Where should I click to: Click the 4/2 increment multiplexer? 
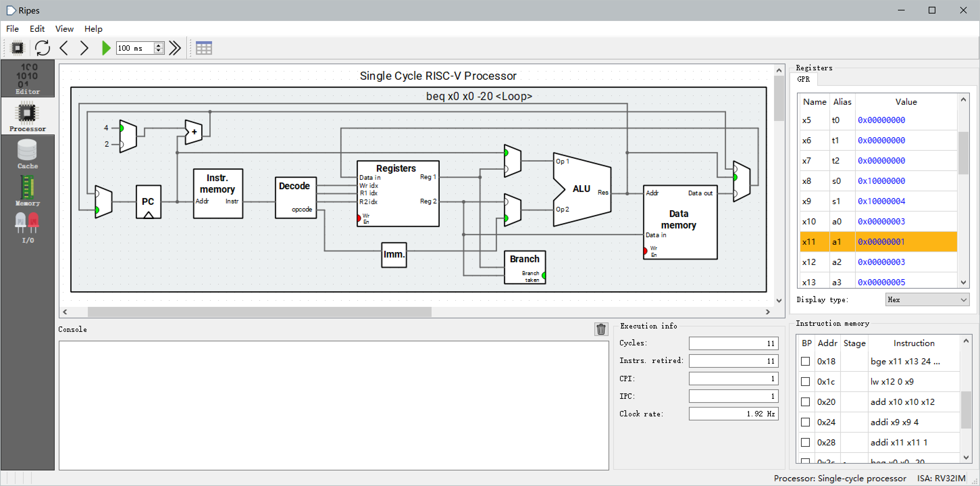(128, 136)
